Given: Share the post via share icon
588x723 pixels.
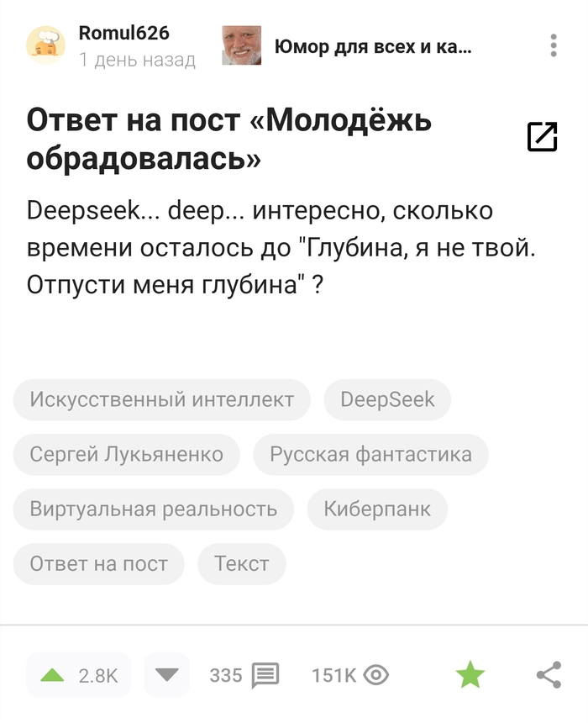Looking at the screenshot, I should [549, 675].
